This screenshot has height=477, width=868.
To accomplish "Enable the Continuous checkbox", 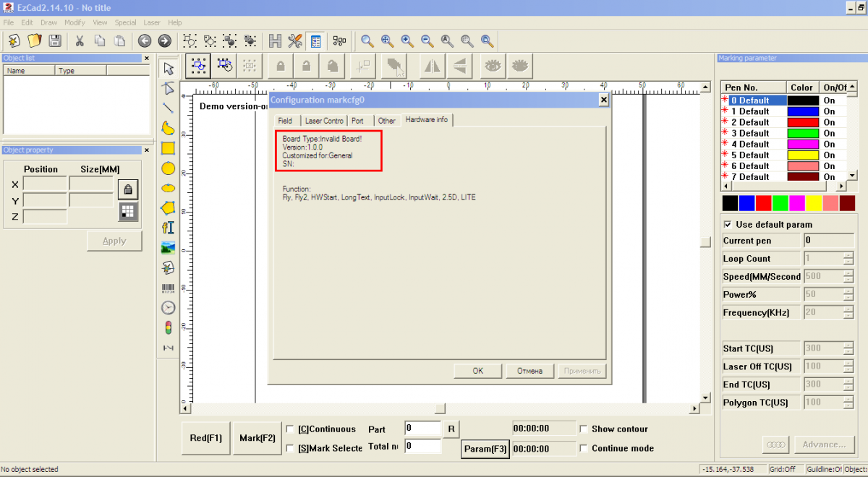I will click(290, 429).
